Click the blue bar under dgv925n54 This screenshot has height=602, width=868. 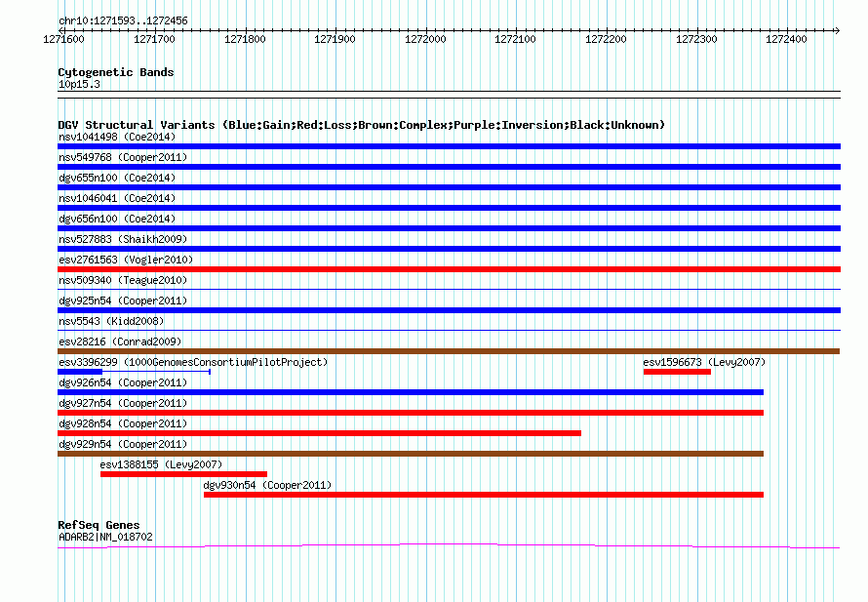pos(449,310)
